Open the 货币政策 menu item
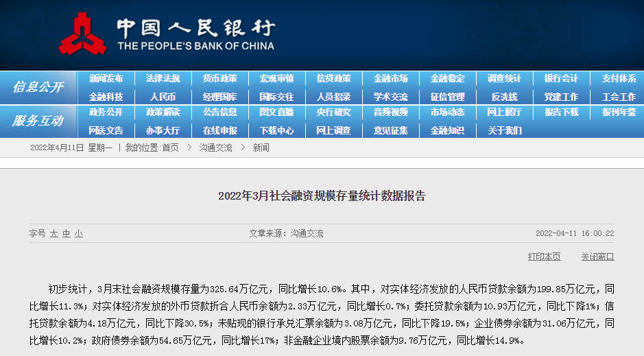Screen dimensions: 644x356 (219, 79)
